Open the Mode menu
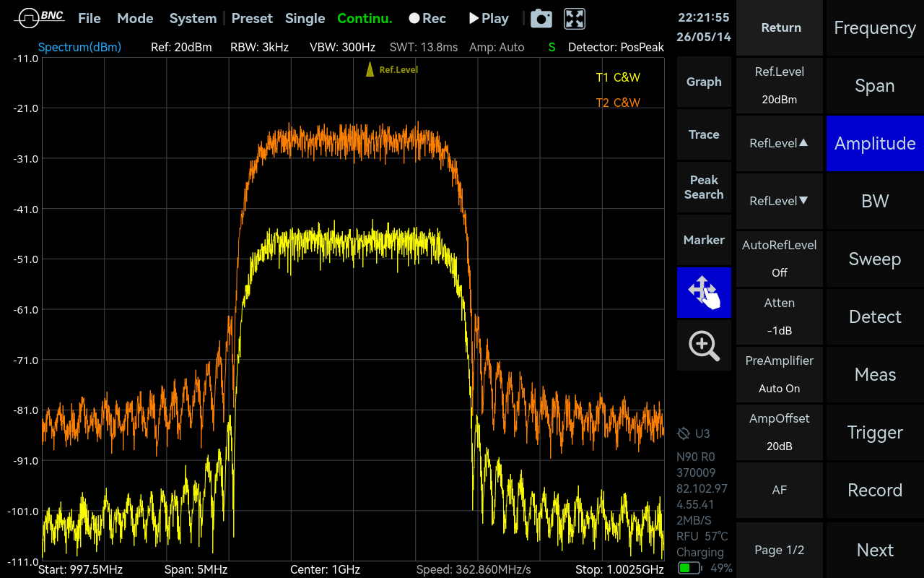 pos(135,19)
